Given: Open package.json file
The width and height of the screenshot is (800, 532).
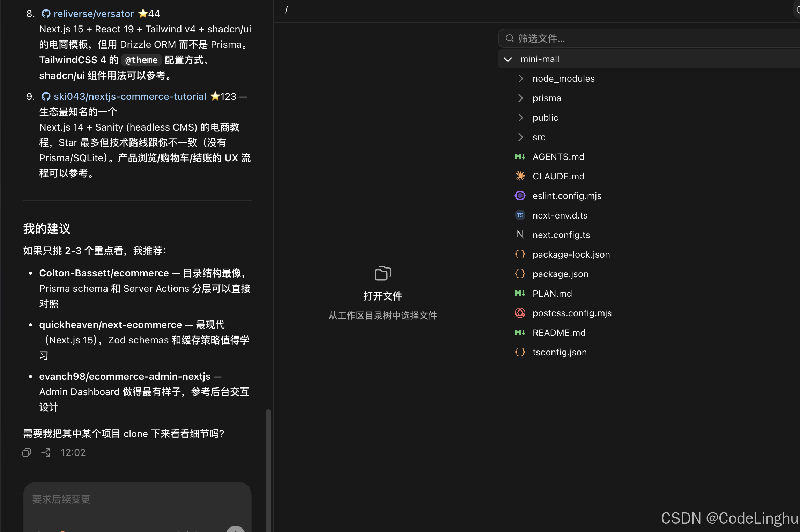Looking at the screenshot, I should [560, 274].
